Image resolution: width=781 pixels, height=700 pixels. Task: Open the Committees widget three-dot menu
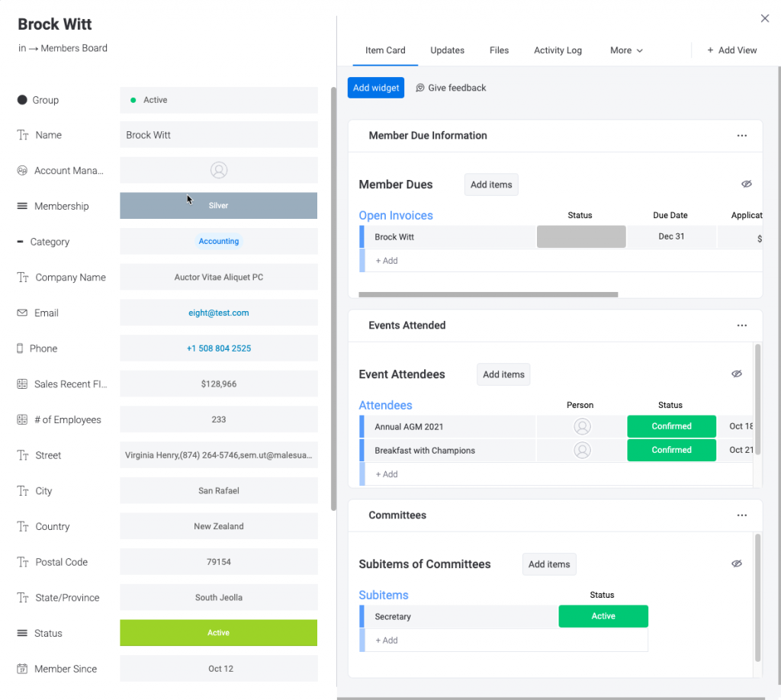click(x=741, y=515)
